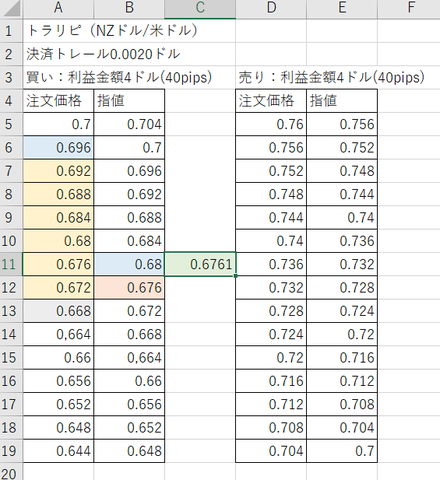Select column F header

click(x=409, y=9)
